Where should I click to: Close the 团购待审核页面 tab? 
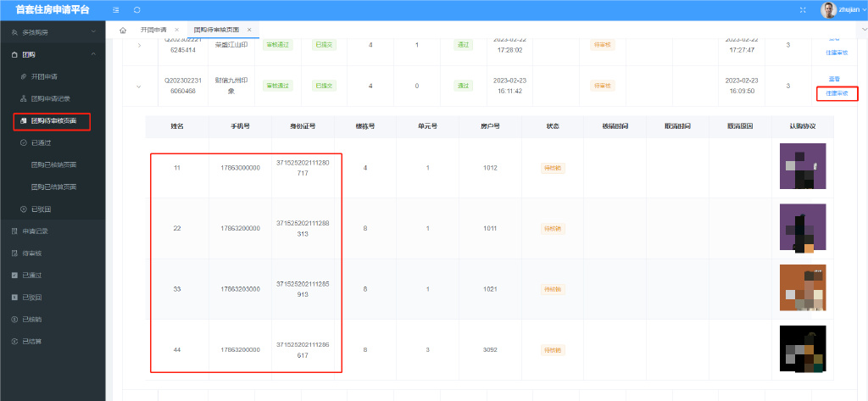tap(248, 30)
